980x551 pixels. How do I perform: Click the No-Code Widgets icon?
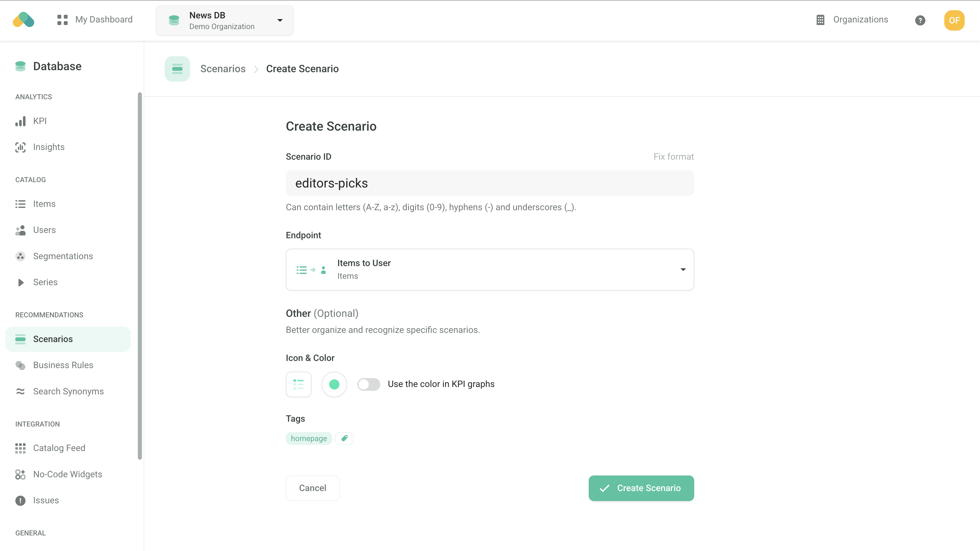pyautogui.click(x=20, y=474)
